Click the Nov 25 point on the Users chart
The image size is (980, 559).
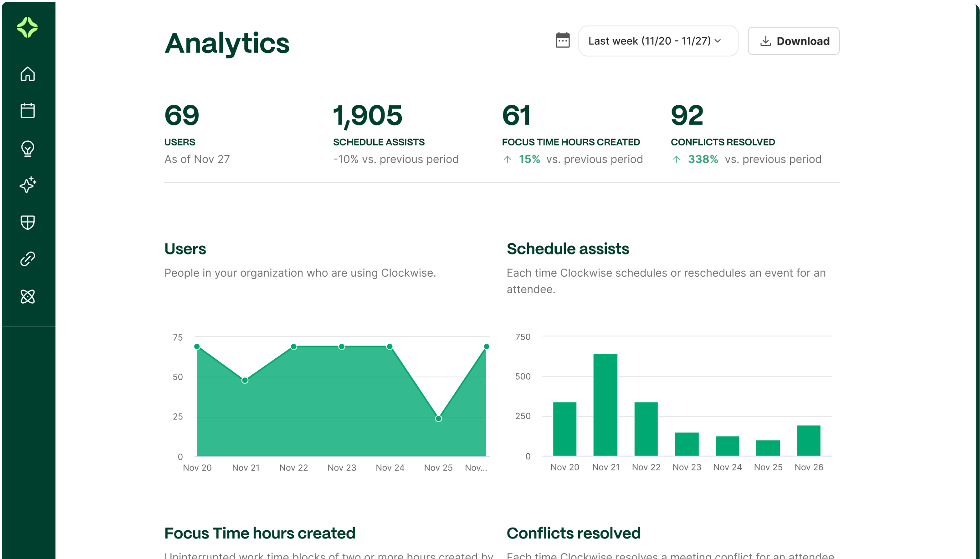click(438, 419)
